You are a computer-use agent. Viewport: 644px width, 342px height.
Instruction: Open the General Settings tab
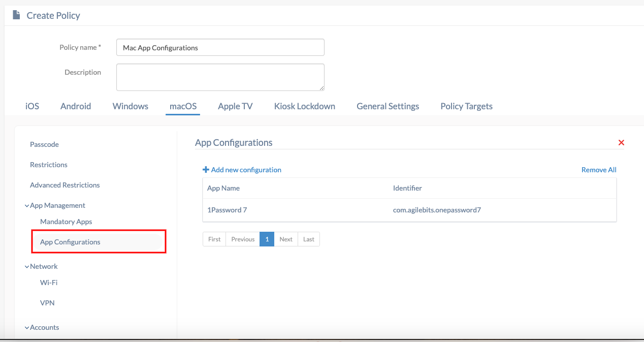coord(388,106)
